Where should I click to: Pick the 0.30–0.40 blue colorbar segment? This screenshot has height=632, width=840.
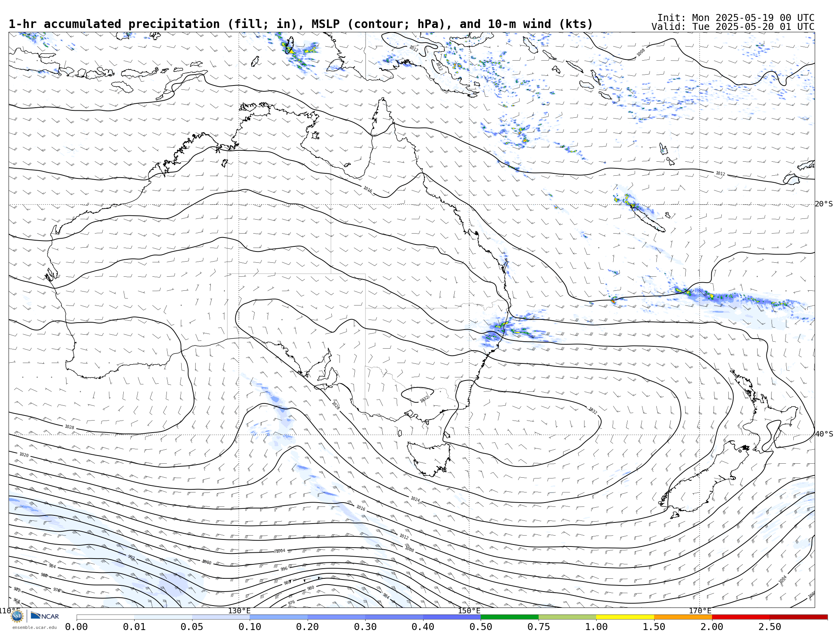(394, 617)
